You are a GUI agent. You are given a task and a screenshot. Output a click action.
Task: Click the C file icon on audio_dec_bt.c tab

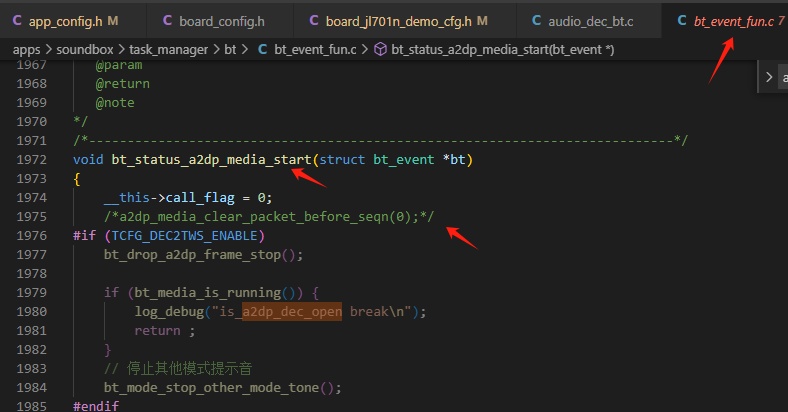tap(537, 21)
